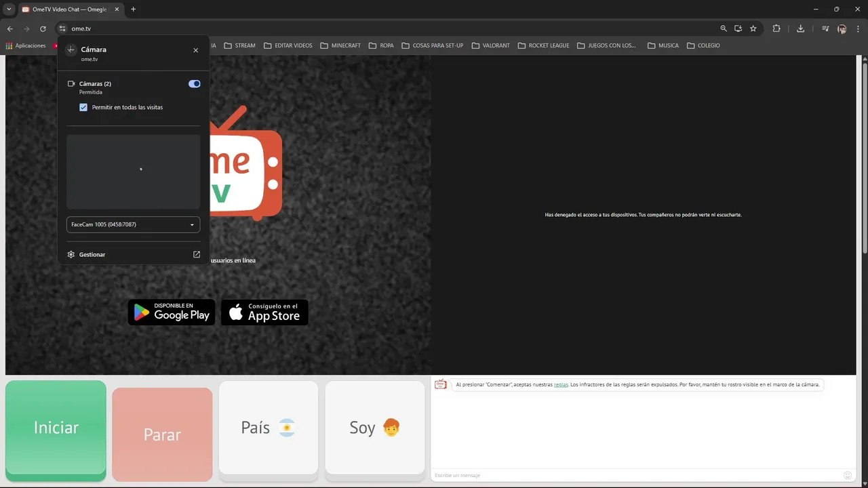Open the Downloads icon in the toolbar

click(801, 28)
